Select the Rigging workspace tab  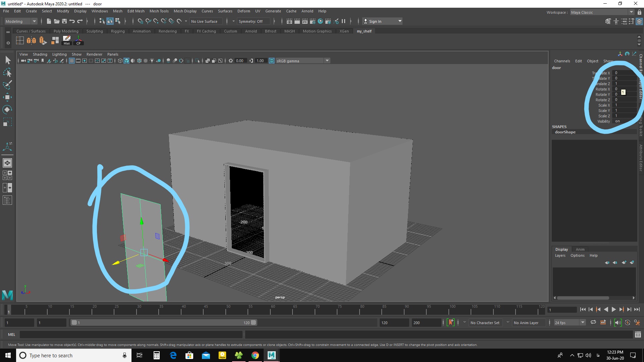(x=117, y=31)
